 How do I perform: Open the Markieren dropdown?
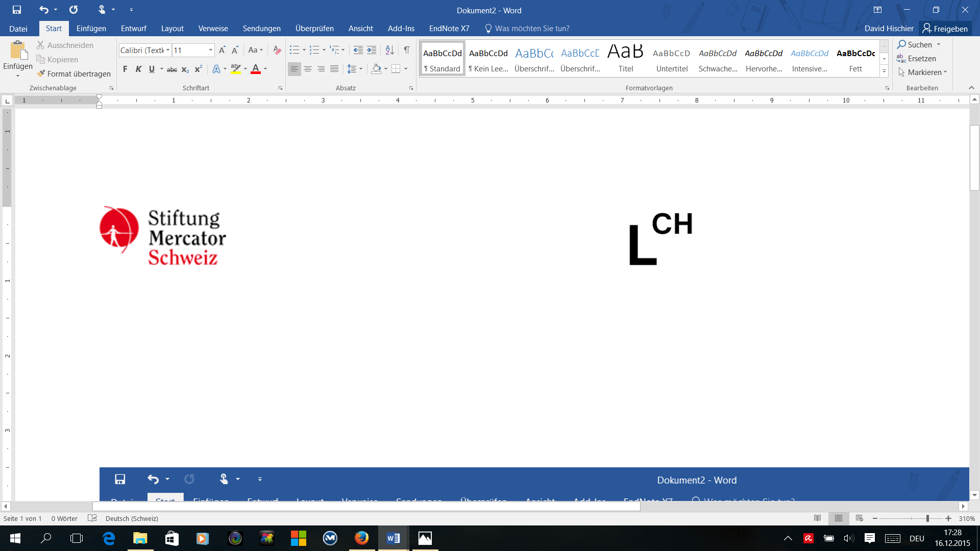pyautogui.click(x=922, y=72)
